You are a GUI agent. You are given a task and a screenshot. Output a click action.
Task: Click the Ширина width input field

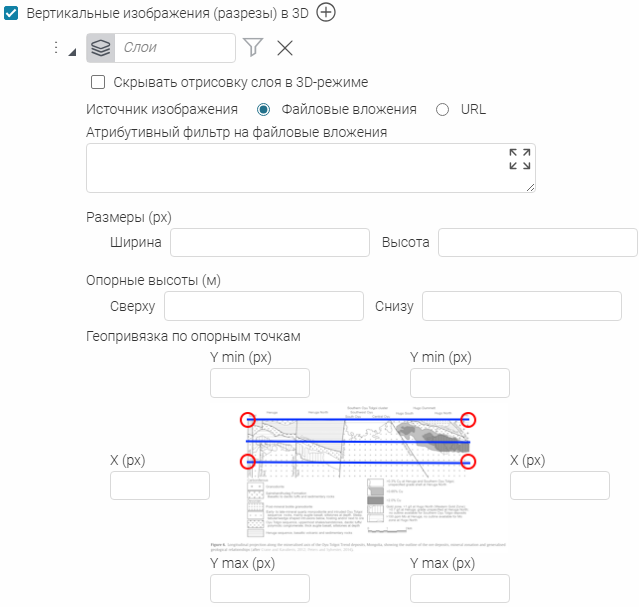click(270, 243)
